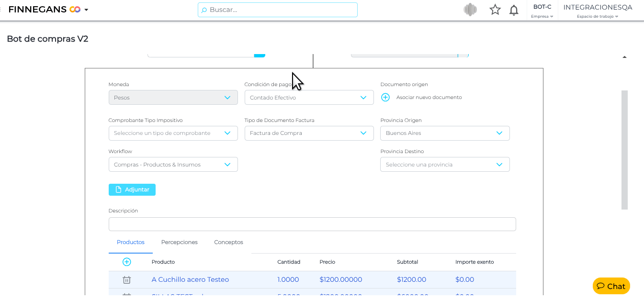The width and height of the screenshot is (644, 300).
Task: Click the Adjuntar button
Action: click(x=132, y=189)
